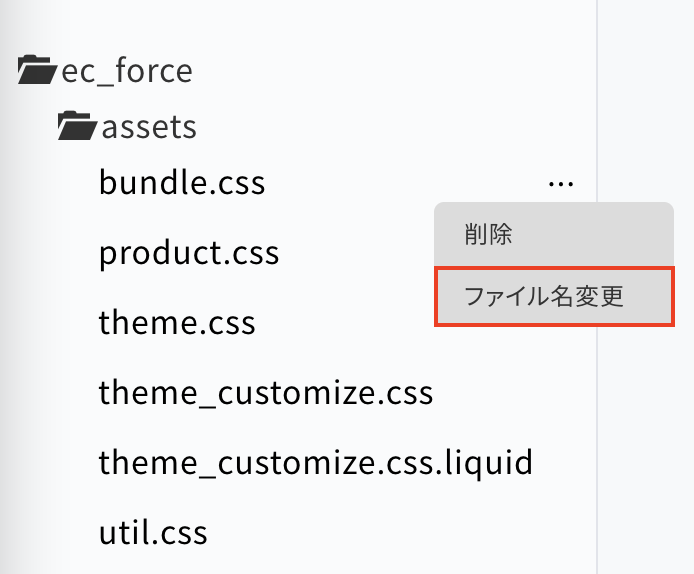This screenshot has width=694, height=574.
Task: Collapse the assets subfolder
Action: pyautogui.click(x=77, y=126)
